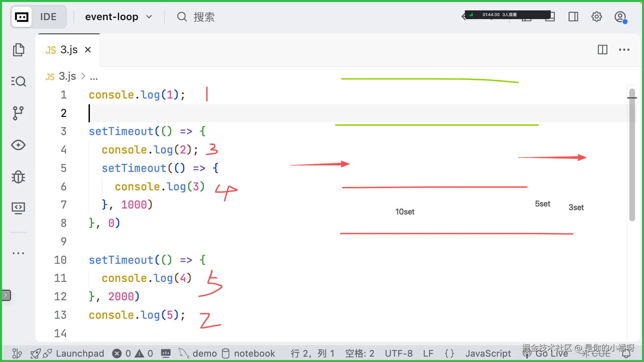Image resolution: width=644 pixels, height=362 pixels.
Task: Place cursor on console.log(1) line
Action: [137, 95]
